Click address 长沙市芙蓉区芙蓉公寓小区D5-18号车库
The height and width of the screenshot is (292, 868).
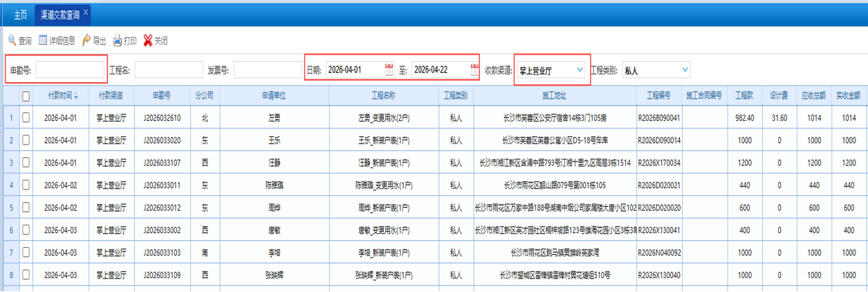pos(554,140)
